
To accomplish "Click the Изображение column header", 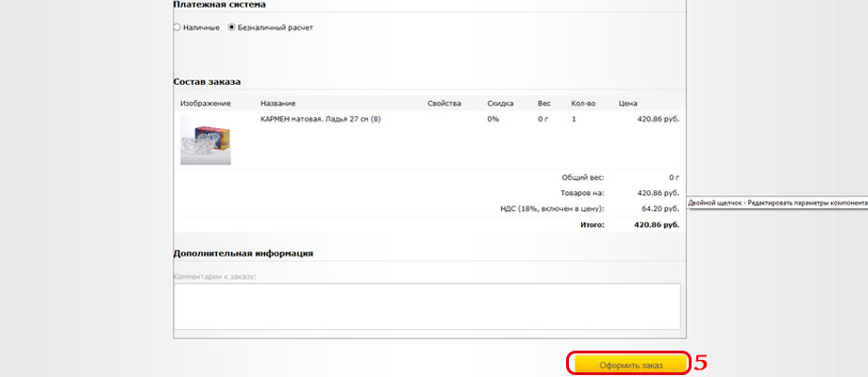I will click(x=204, y=103).
